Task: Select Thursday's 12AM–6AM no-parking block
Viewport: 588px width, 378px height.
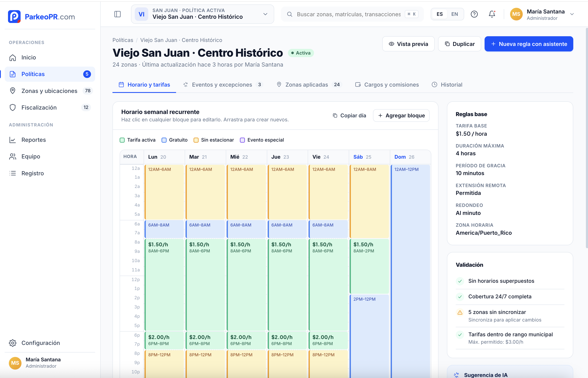Action: coord(287,192)
